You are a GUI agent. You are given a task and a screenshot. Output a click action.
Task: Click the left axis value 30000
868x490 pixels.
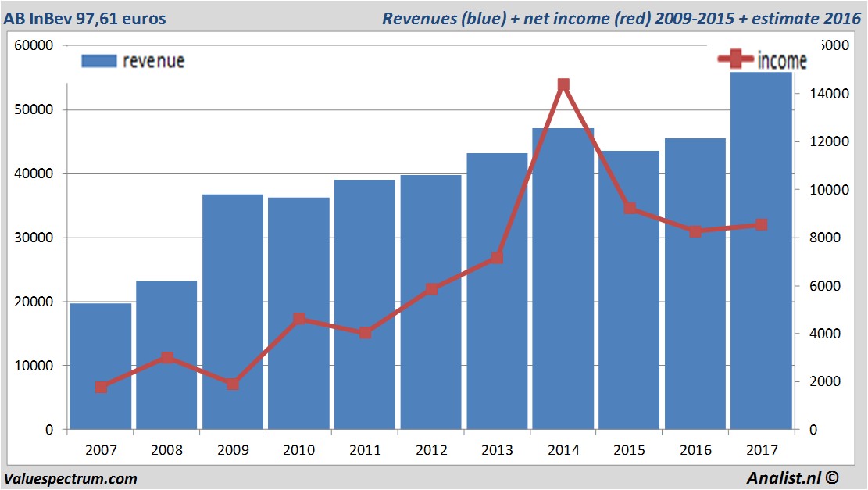click(34, 238)
